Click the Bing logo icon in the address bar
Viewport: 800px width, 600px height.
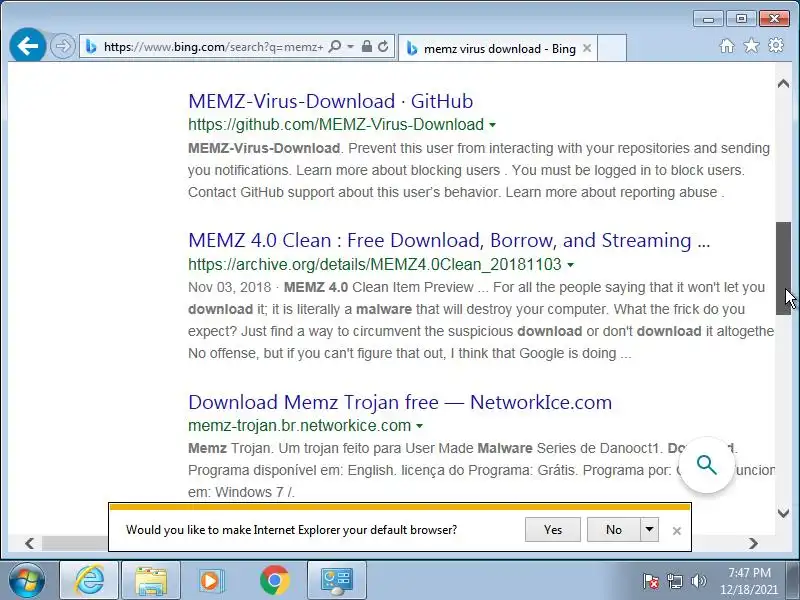(x=91, y=47)
